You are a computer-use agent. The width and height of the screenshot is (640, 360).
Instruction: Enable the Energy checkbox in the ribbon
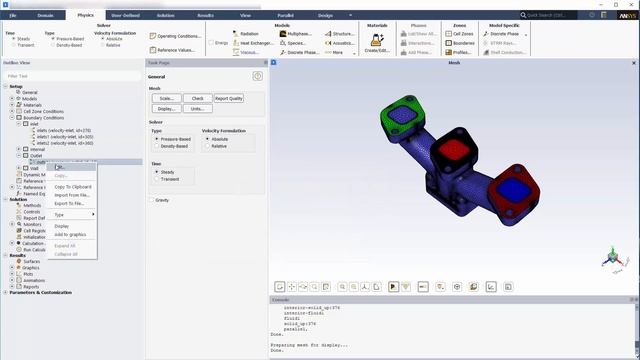coord(211,42)
